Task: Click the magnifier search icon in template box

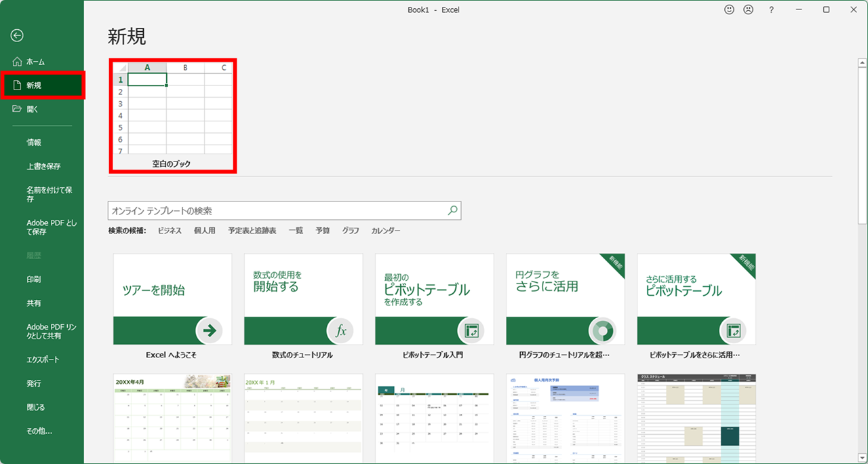Action: (453, 211)
